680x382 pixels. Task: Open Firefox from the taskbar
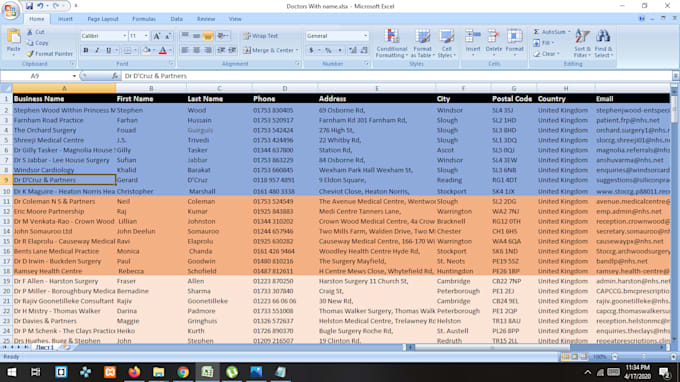click(134, 372)
